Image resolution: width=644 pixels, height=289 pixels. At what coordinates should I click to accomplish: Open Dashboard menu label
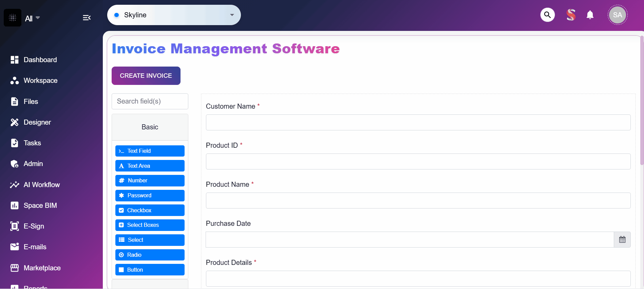click(x=40, y=60)
